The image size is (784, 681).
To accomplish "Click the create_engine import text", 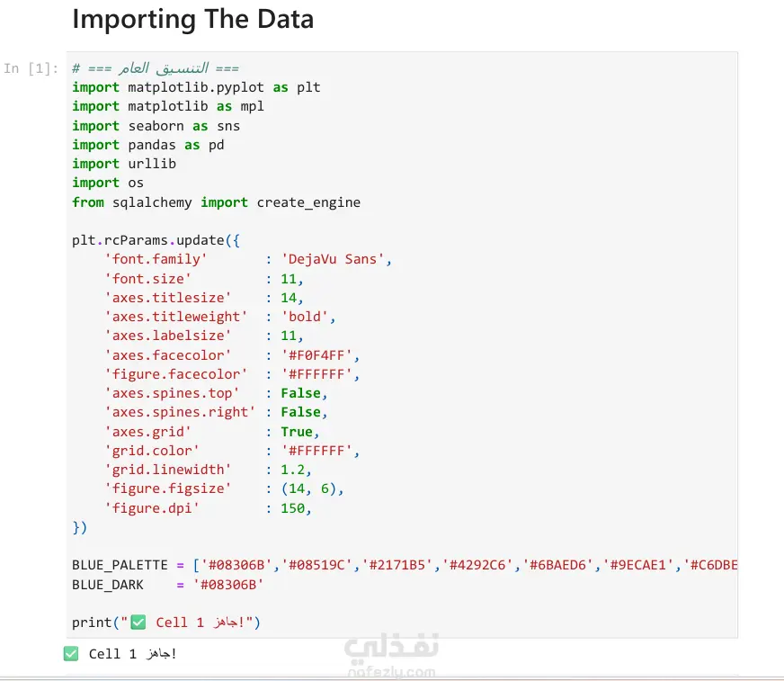I will (x=308, y=202).
